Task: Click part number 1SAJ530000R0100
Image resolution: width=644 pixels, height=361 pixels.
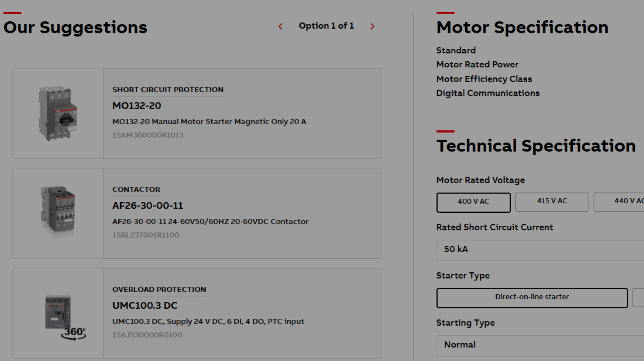Action: point(147,335)
